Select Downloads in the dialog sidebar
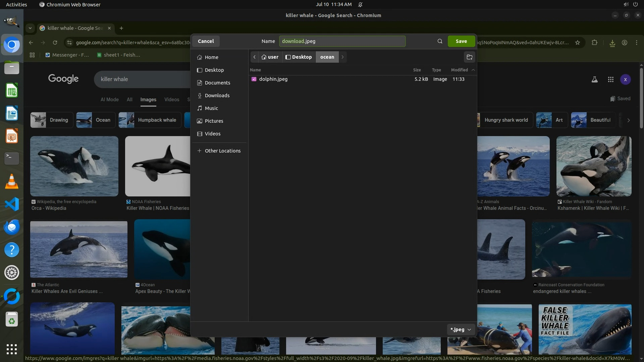Viewport: 644px width, 362px height. pyautogui.click(x=217, y=96)
